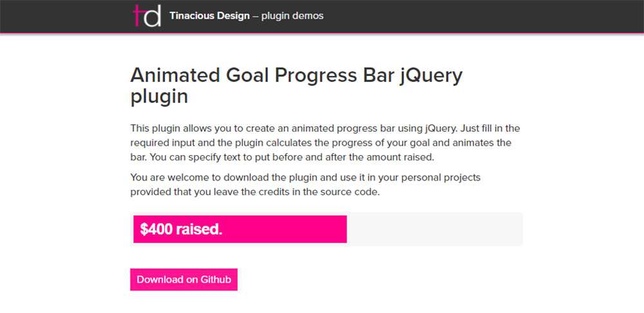Click 'source code.' at the paragraph end
The width and height of the screenshot is (644, 313).
click(361, 191)
